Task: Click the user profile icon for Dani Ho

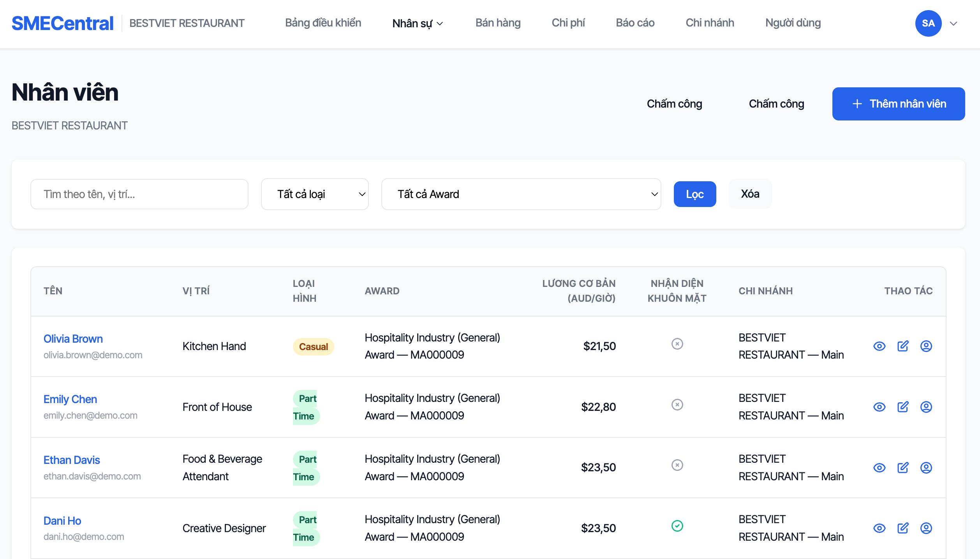Action: (926, 528)
